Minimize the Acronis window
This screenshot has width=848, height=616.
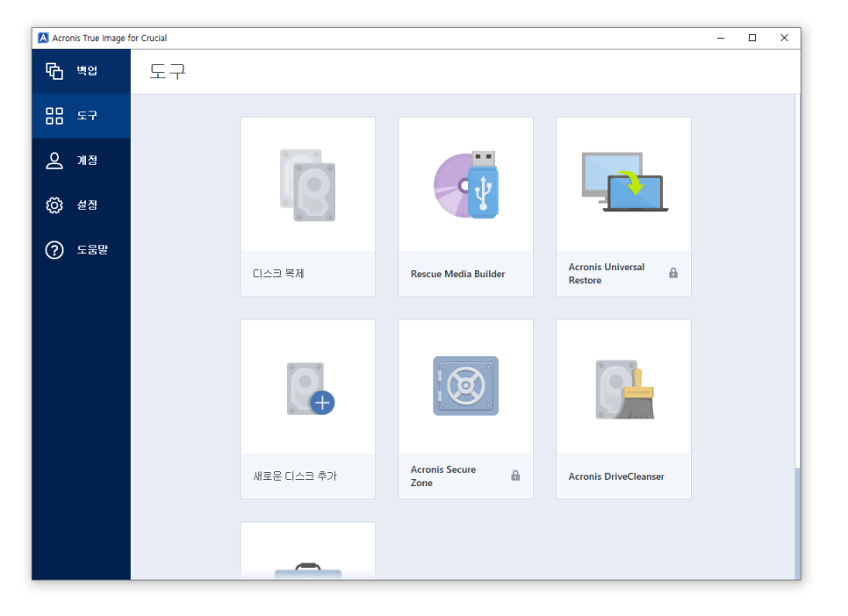tap(721, 38)
